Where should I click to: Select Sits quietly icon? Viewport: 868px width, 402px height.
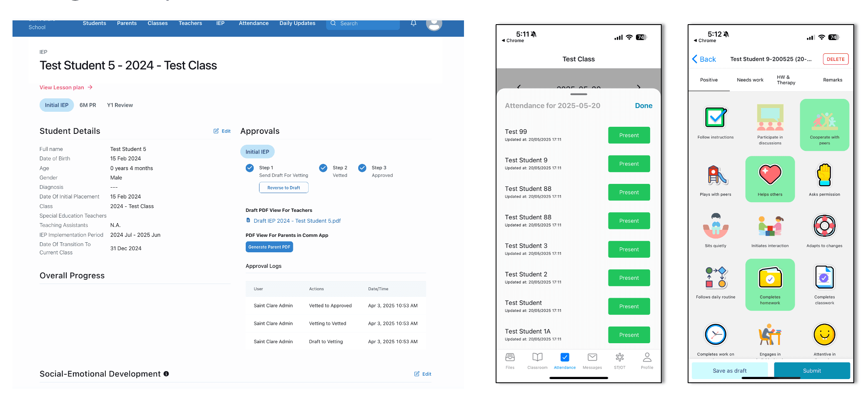tap(716, 226)
